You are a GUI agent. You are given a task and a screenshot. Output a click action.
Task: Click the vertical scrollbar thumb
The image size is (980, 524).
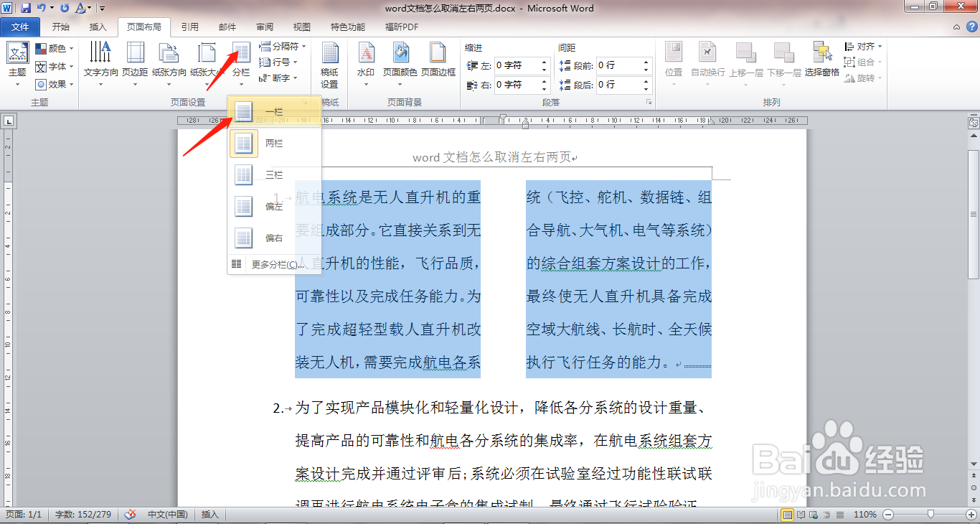[974, 214]
